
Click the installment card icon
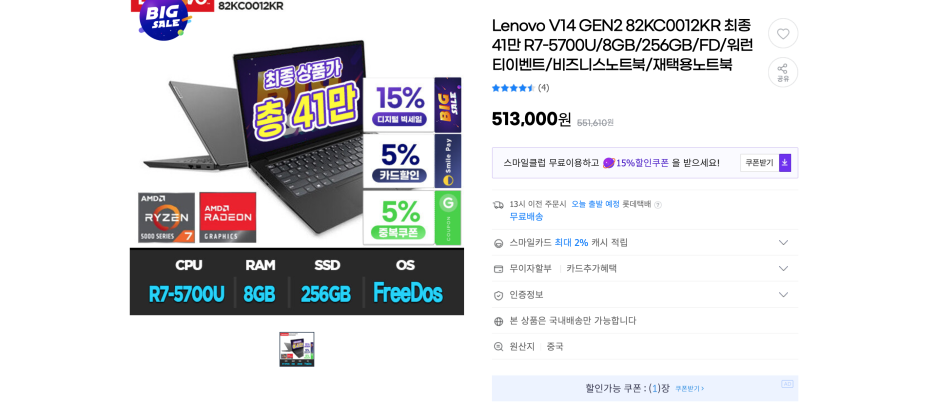(x=498, y=269)
